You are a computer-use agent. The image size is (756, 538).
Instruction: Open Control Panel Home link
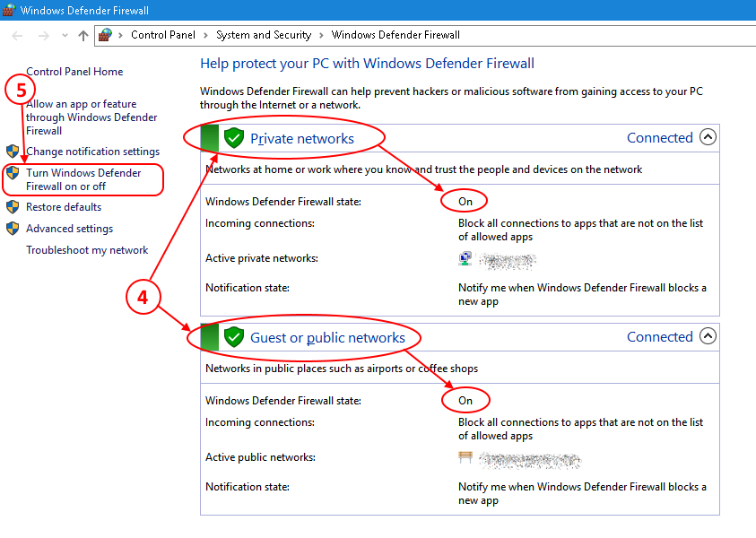74,72
